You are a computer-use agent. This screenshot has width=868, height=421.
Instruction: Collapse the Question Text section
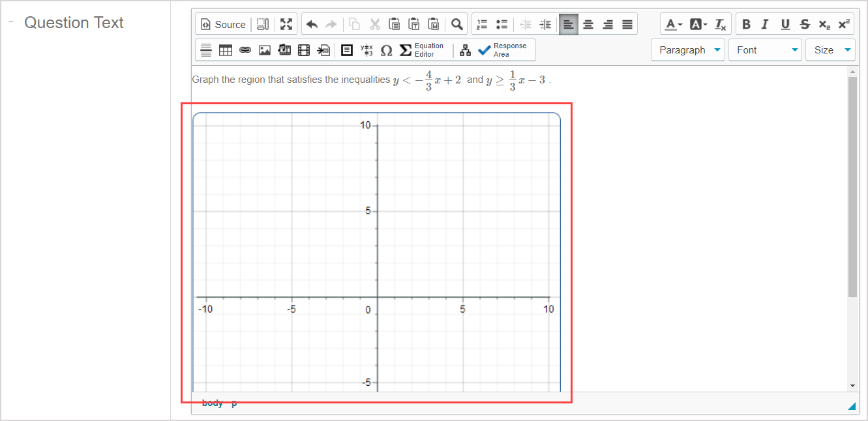[10, 20]
